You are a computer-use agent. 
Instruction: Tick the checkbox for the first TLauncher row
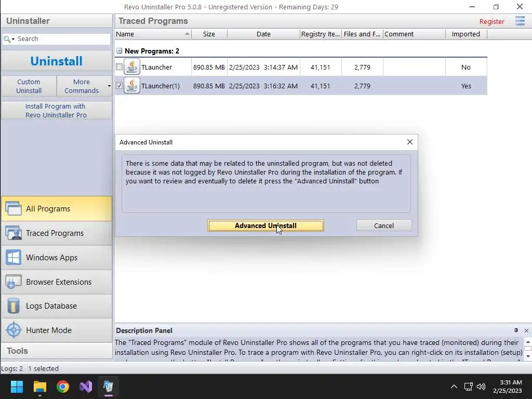point(119,67)
